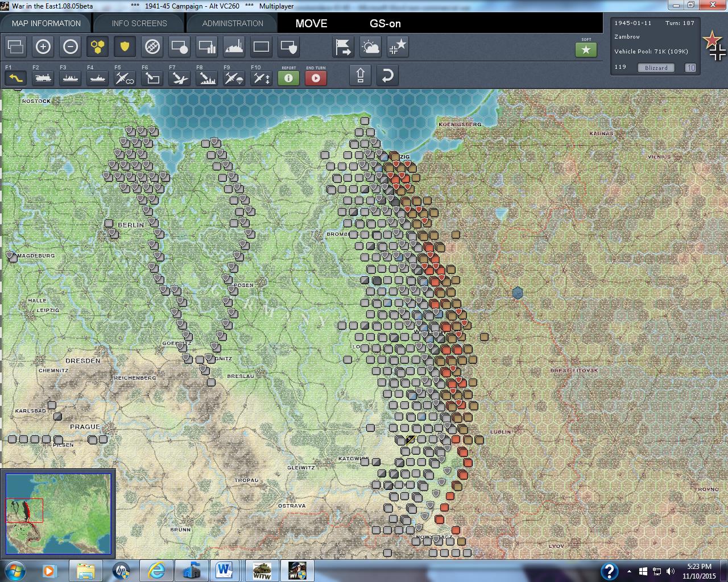Click the help question mark in tray
Image resolution: width=728 pixels, height=582 pixels.
[609, 571]
